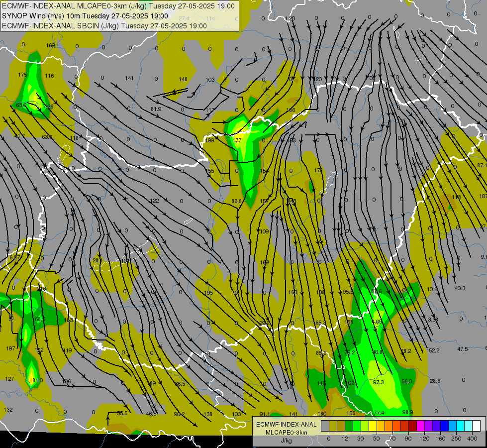Click the legend scale label '400'

(x=472, y=439)
